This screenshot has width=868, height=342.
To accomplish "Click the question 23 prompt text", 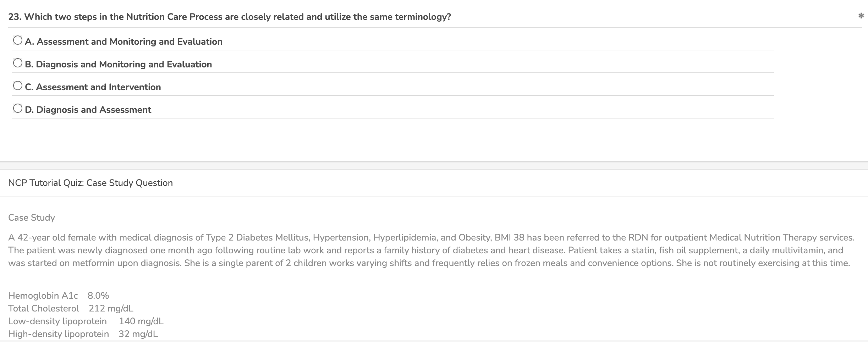I will pos(230,17).
